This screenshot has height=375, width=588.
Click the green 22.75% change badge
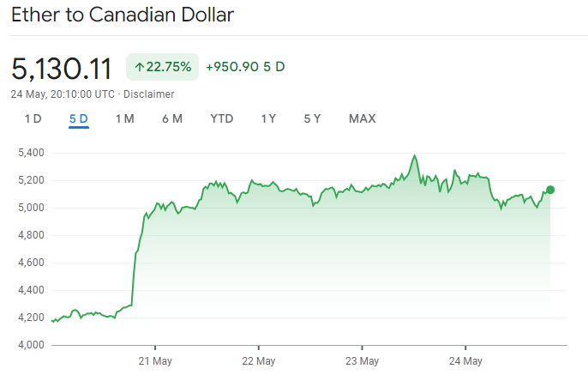click(x=163, y=67)
